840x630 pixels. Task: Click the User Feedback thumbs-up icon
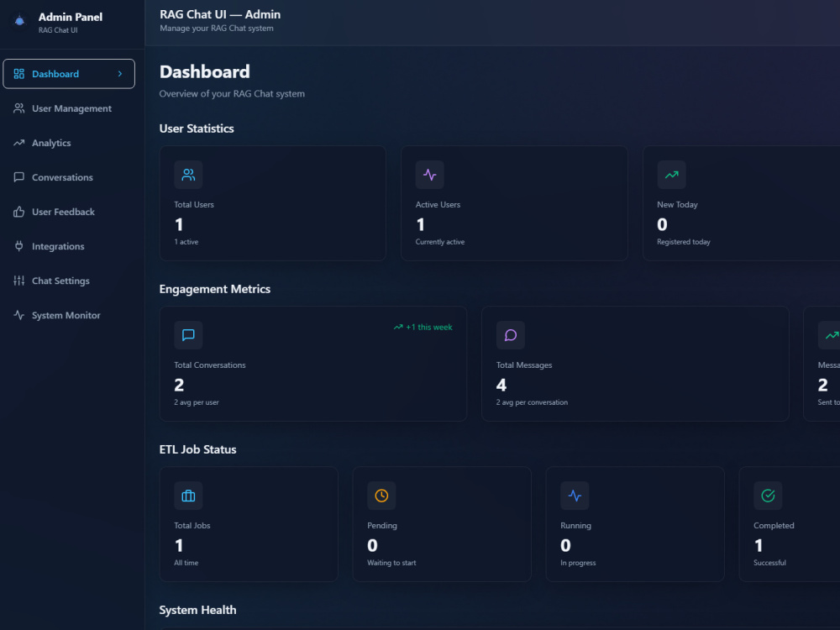(x=18, y=212)
